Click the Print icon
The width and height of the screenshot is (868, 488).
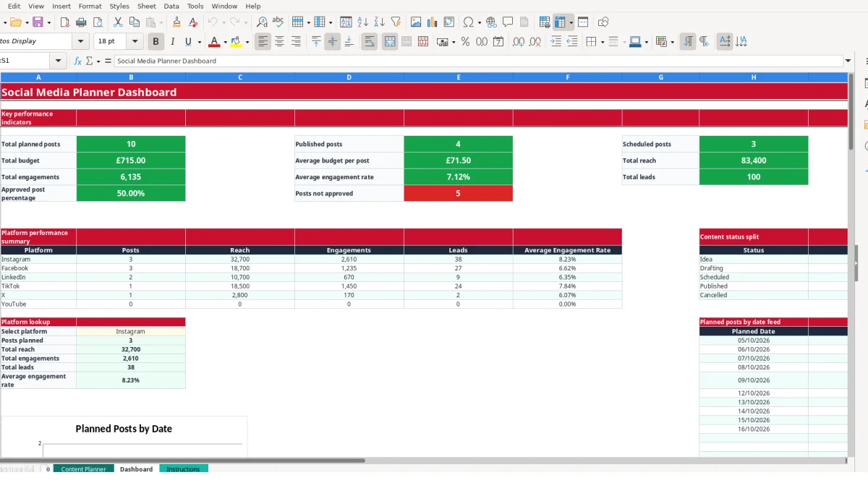[81, 22]
